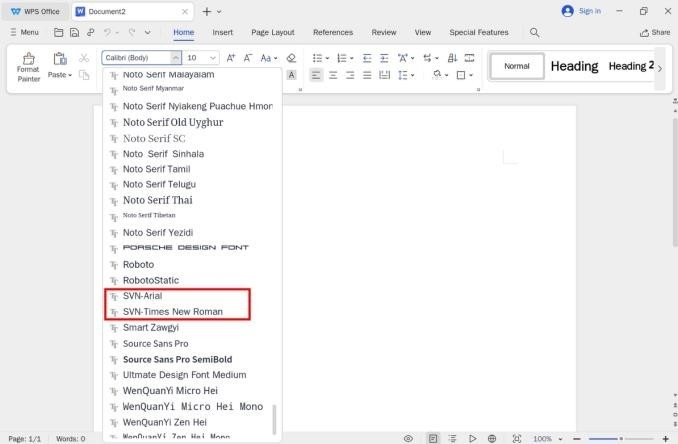Expand the Paste options arrow
Image resolution: width=678 pixels, height=444 pixels.
click(x=70, y=75)
